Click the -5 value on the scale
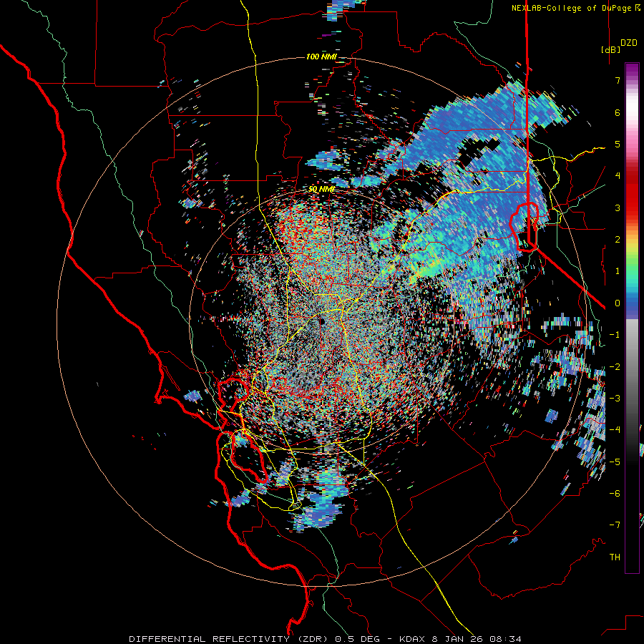Viewport: 644px width, 644px height. click(615, 462)
